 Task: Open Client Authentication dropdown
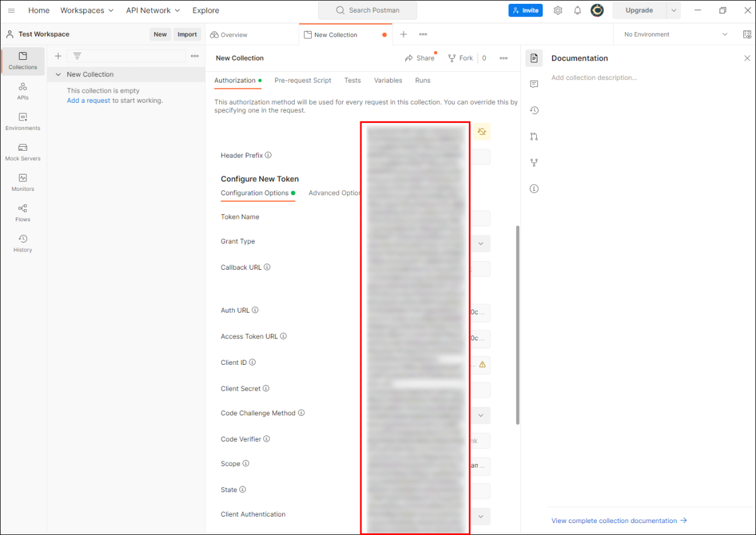pyautogui.click(x=481, y=517)
